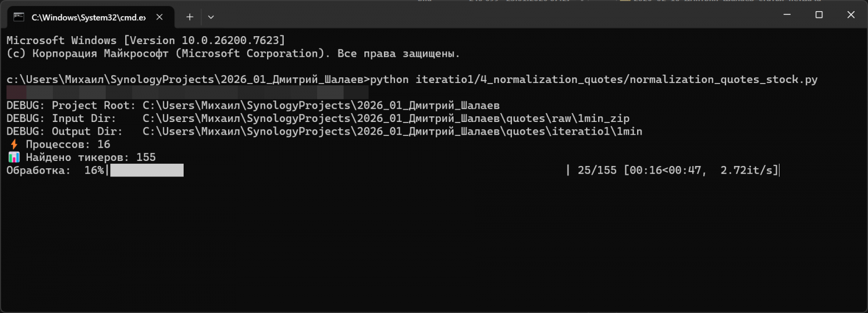Close the terminal window
This screenshot has height=313, width=868.
(851, 15)
